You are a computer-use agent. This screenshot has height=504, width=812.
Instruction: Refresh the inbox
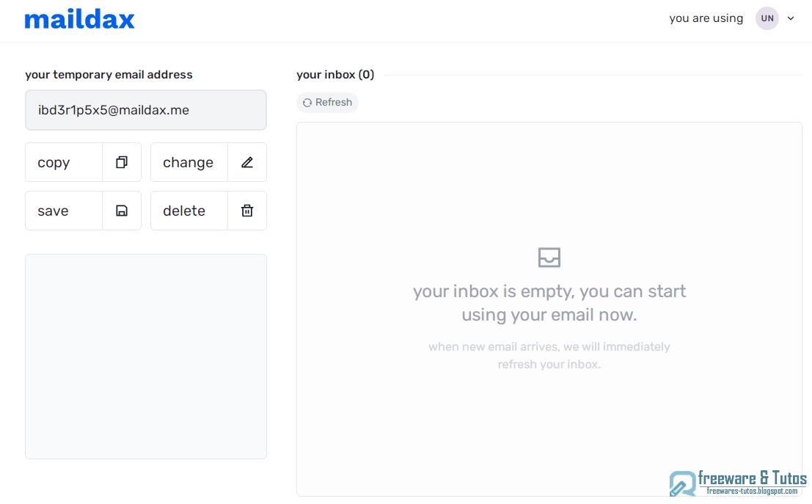pyautogui.click(x=327, y=103)
